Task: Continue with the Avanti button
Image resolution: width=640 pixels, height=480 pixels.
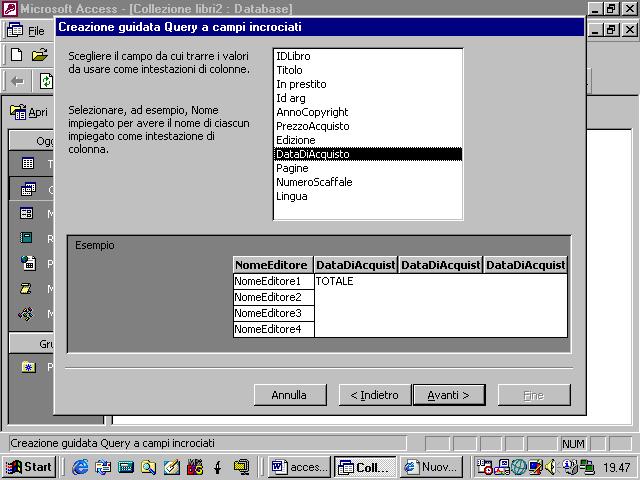Action: pos(449,395)
